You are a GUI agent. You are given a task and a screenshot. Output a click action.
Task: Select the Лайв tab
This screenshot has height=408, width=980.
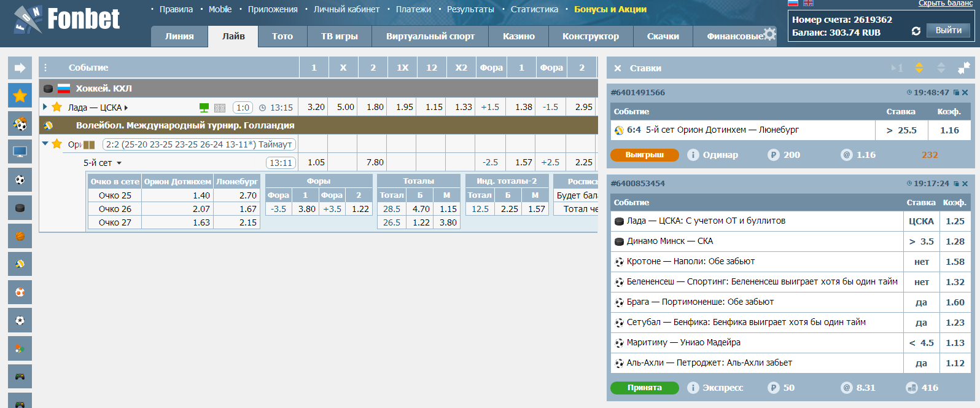tap(233, 36)
